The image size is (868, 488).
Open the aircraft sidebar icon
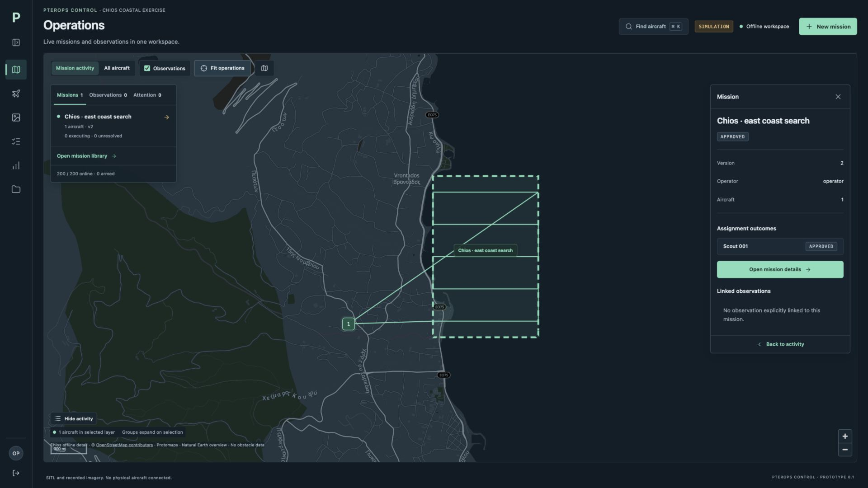(16, 94)
